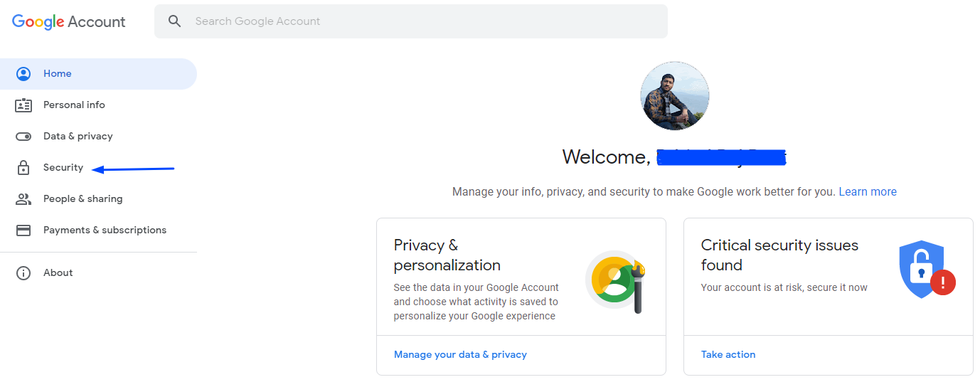Viewport: 980px width, 382px height.
Task: Click the About info circle icon
Action: (x=23, y=273)
